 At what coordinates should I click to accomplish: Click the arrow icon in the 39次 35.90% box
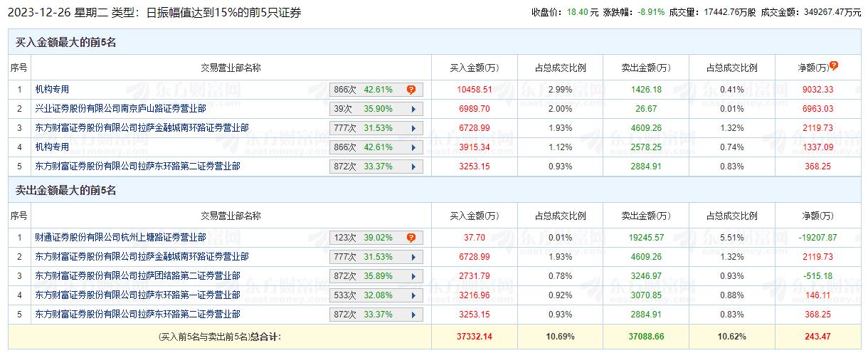tap(412, 109)
